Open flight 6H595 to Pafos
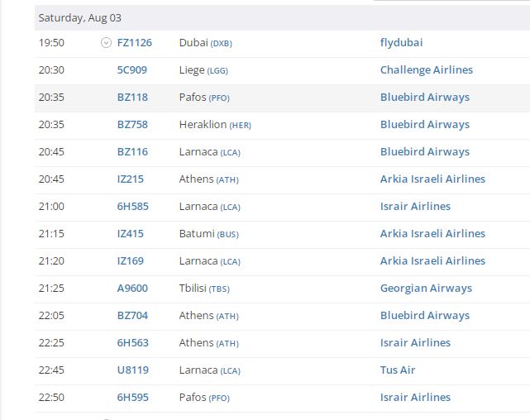 click(132, 398)
